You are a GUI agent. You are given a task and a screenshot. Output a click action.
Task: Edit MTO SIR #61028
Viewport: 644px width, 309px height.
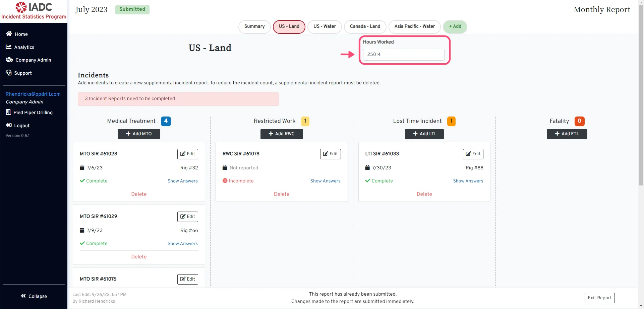tap(188, 154)
